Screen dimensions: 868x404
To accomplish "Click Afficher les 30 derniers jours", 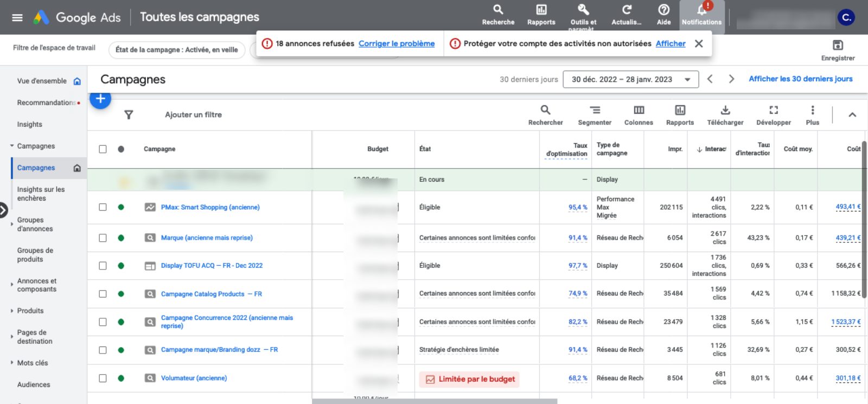I will (x=800, y=79).
